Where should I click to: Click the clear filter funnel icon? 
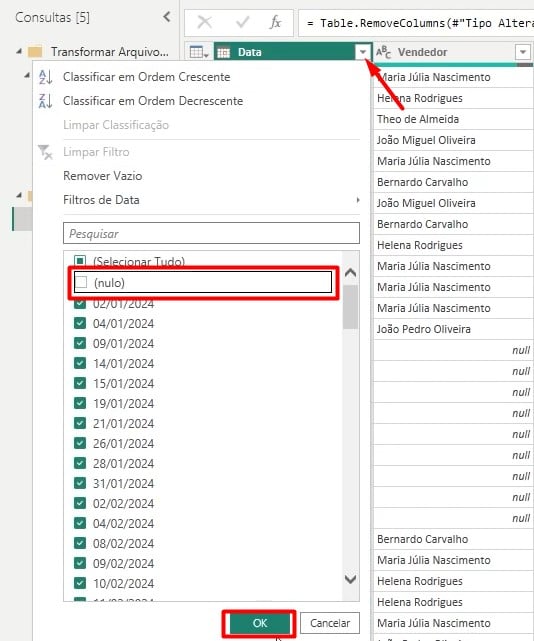[45, 152]
